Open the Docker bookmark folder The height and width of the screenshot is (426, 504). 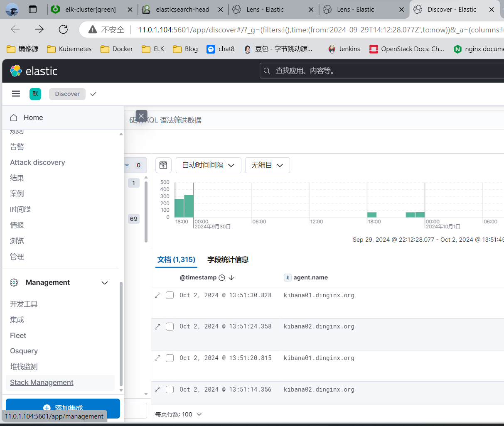(117, 49)
